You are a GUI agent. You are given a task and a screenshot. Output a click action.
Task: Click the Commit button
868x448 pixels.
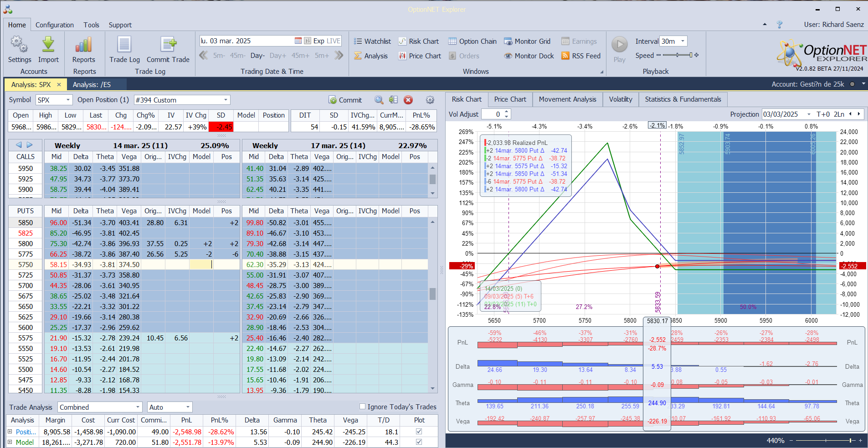coord(345,100)
